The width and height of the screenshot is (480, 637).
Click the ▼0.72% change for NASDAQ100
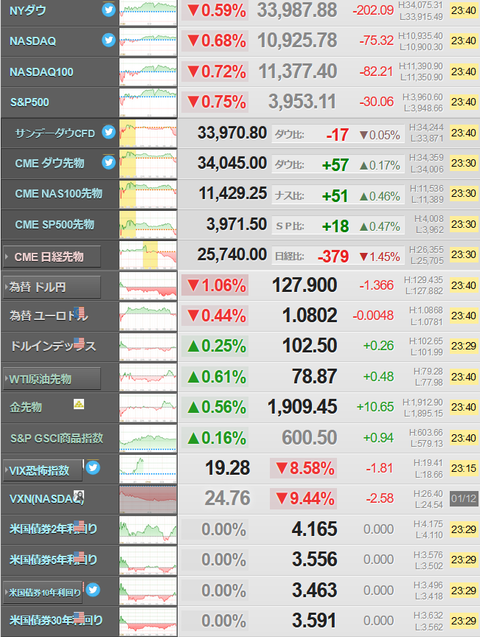click(216, 72)
